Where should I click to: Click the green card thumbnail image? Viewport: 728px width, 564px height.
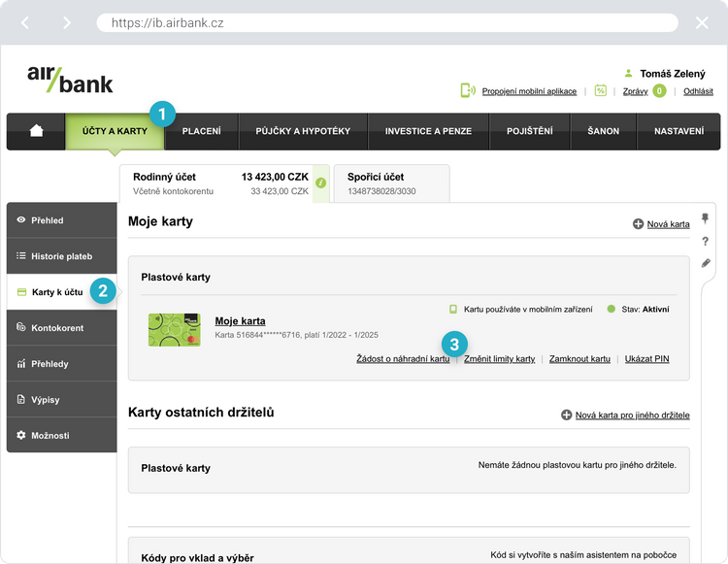coord(175,329)
